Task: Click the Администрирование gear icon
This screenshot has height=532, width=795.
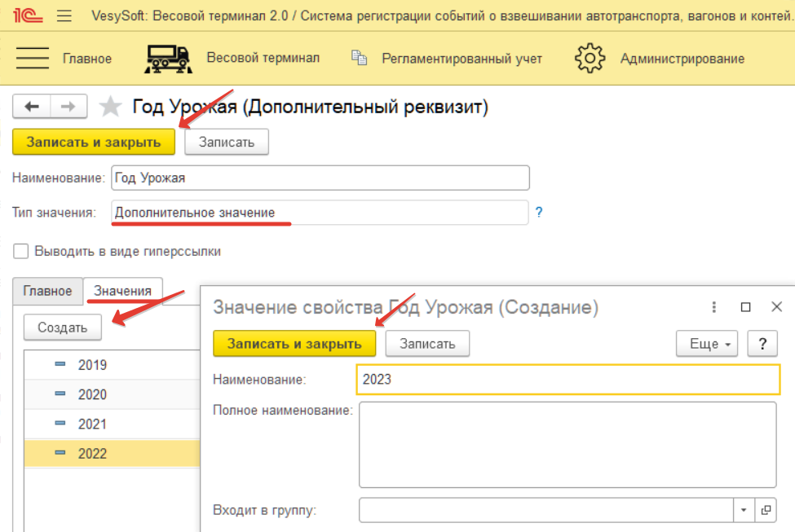Action: 590,59
